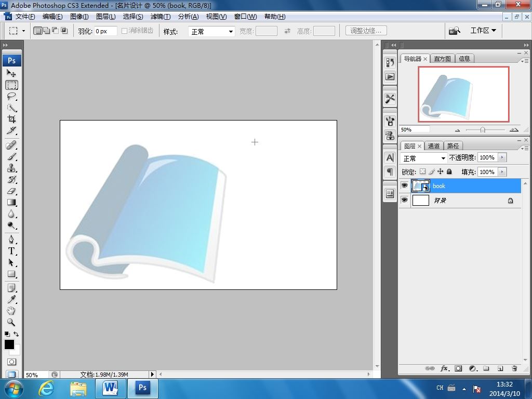Open the layer blend mode dropdown
This screenshot has height=399, width=532.
point(424,158)
